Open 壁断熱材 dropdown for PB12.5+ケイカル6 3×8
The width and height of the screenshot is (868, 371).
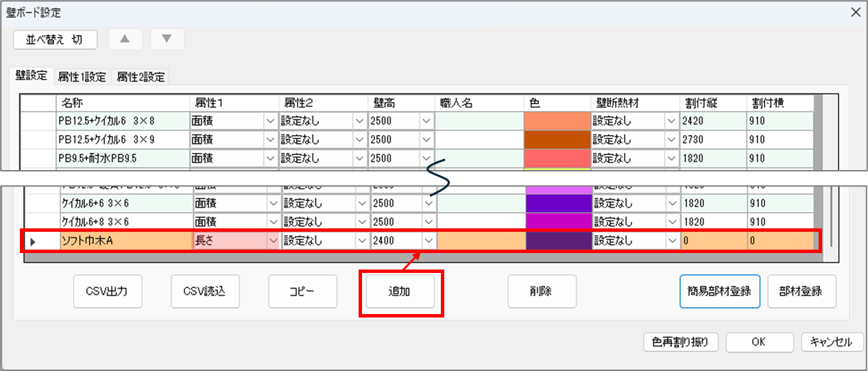[x=670, y=121]
